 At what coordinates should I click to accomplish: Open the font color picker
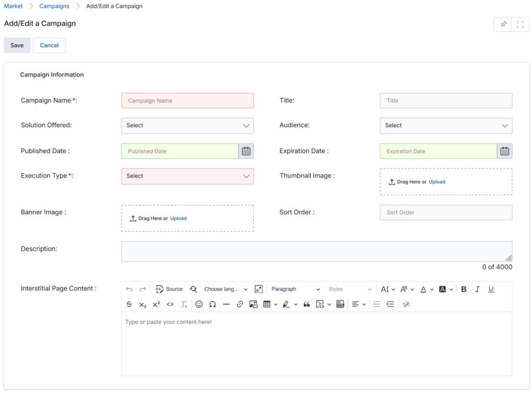(427, 289)
